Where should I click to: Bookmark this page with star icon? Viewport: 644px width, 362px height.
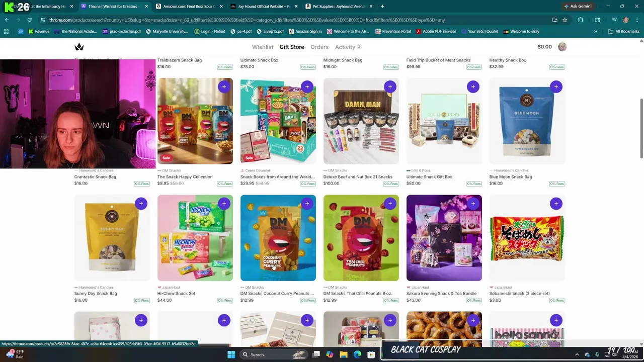pyautogui.click(x=565, y=20)
